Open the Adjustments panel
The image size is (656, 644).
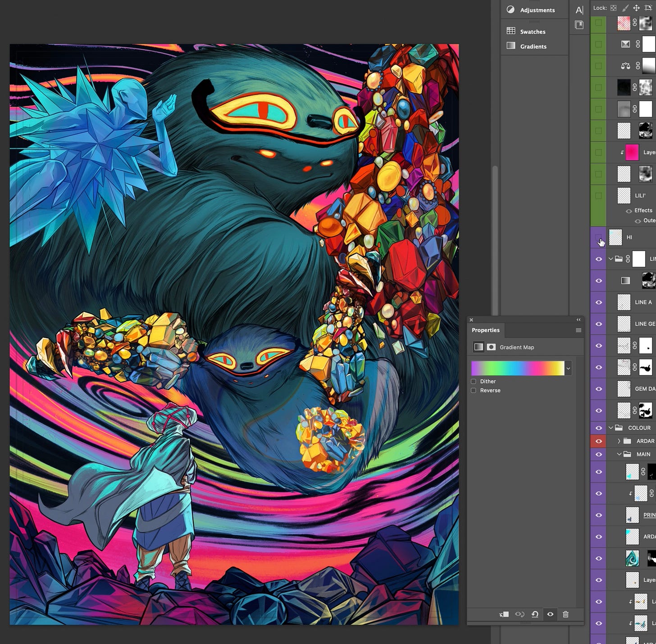[531, 10]
